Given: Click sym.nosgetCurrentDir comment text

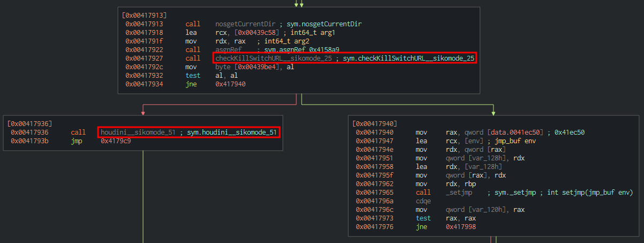Looking at the screenshot, I should [325, 24].
